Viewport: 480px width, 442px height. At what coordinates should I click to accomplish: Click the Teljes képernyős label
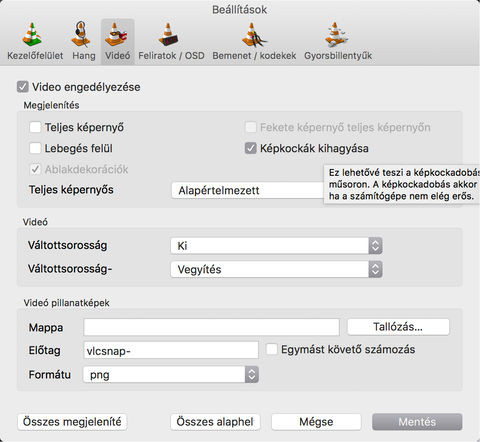[x=71, y=190]
